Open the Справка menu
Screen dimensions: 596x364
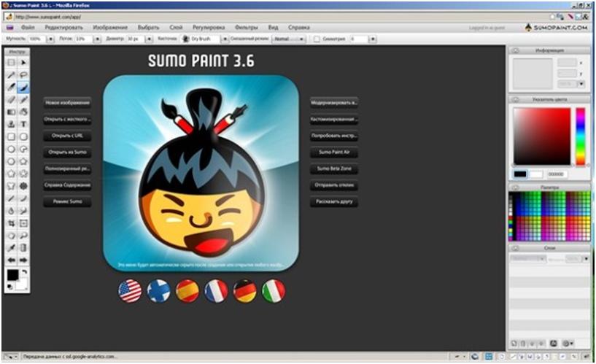tap(299, 28)
